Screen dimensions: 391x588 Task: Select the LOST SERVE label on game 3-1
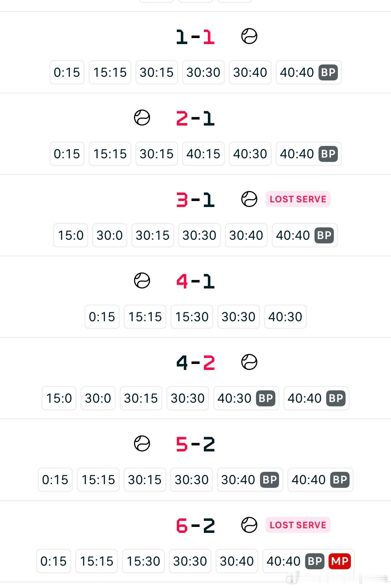298,199
